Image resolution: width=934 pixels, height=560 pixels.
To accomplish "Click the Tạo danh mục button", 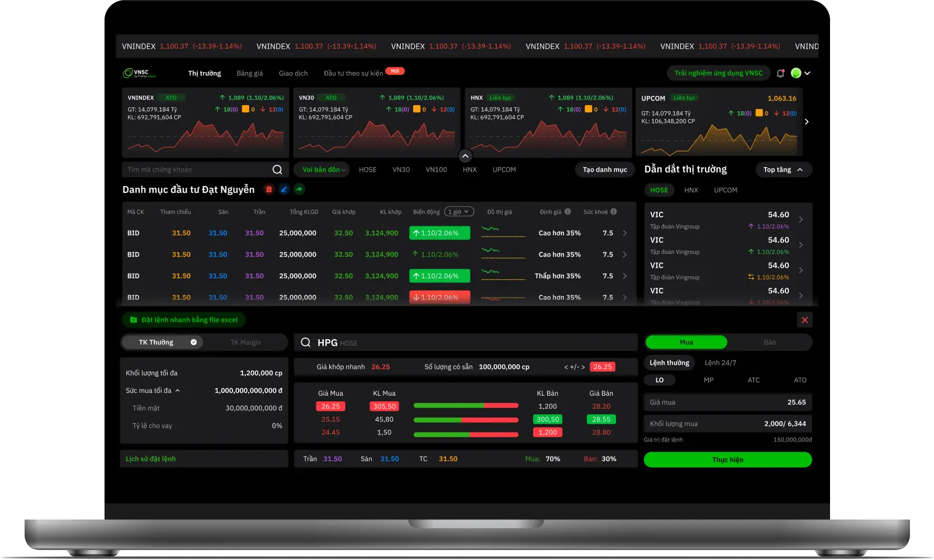I will point(605,170).
